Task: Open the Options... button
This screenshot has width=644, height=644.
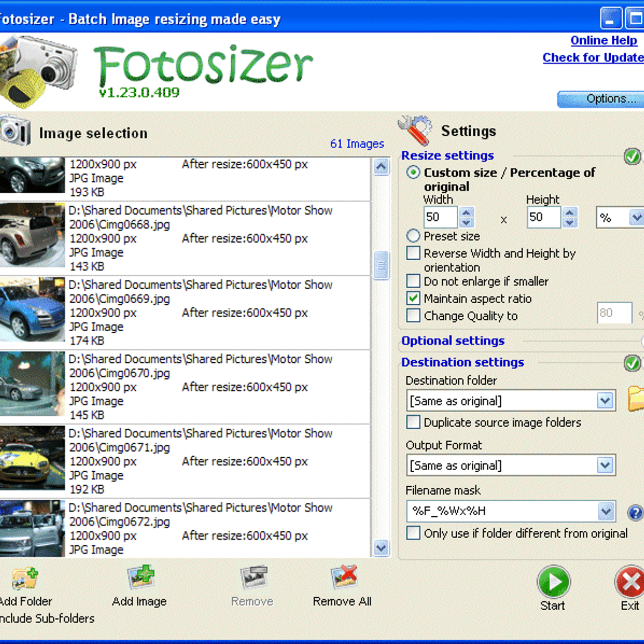Action: [x=601, y=99]
